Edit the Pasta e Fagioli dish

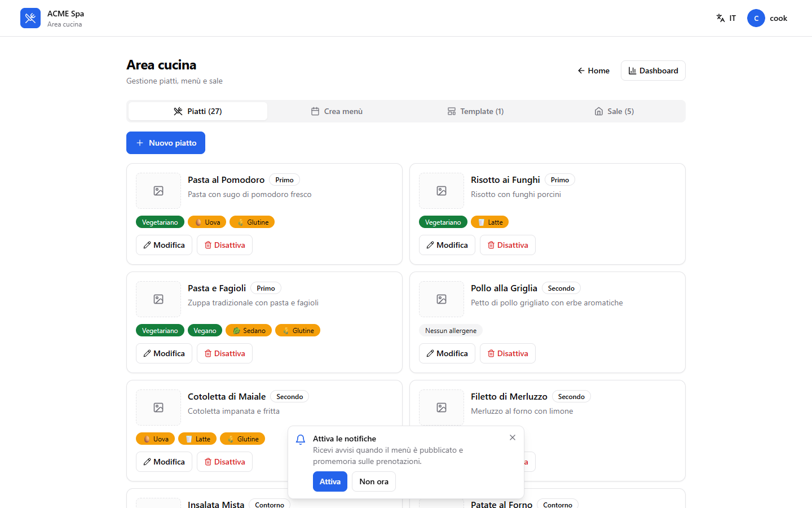tap(164, 353)
